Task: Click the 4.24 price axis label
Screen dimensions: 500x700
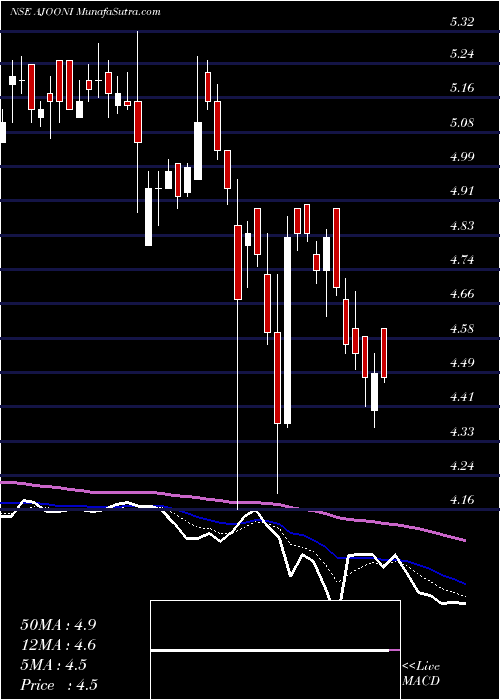Action: click(461, 466)
